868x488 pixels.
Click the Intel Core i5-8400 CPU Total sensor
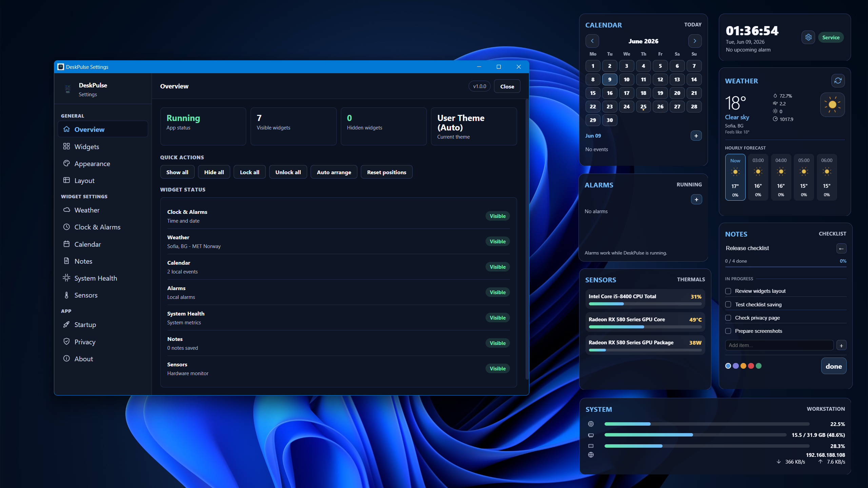coord(645,299)
